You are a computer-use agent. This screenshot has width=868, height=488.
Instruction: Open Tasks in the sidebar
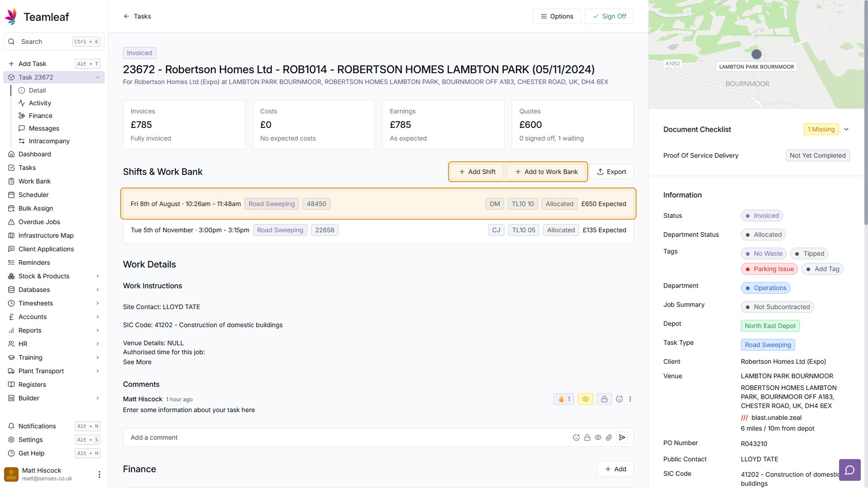[54, 168]
